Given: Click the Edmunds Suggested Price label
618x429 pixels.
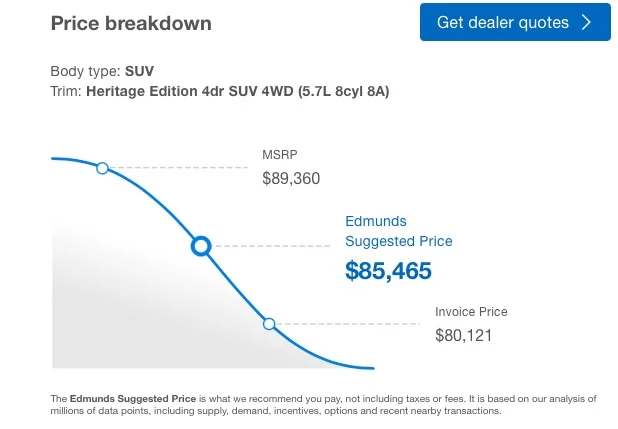Looking at the screenshot, I should 398,231.
